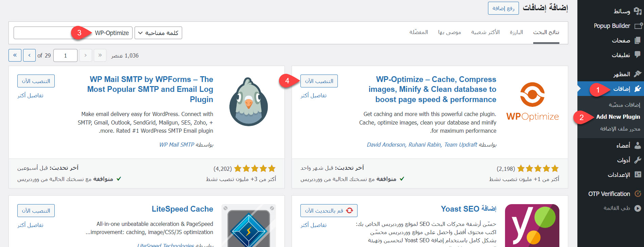
Task: Click the Comments (تعليقات) bubble icon
Action: pyautogui.click(x=638, y=55)
